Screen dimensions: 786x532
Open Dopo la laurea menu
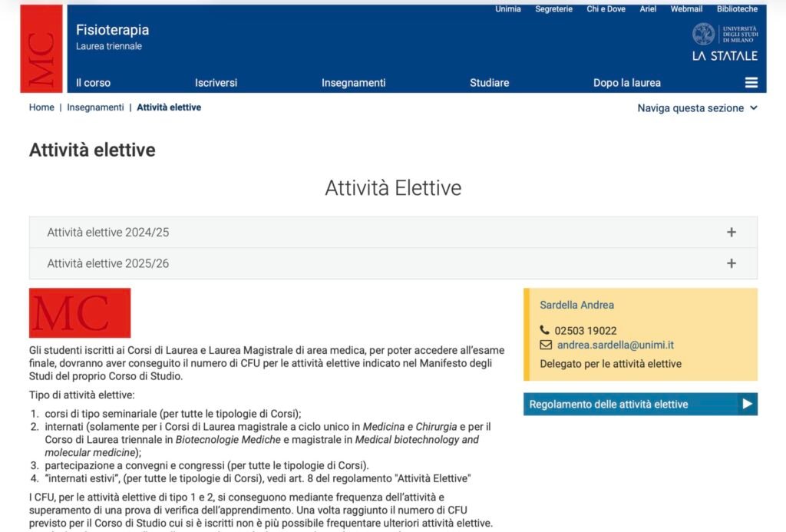pos(626,83)
